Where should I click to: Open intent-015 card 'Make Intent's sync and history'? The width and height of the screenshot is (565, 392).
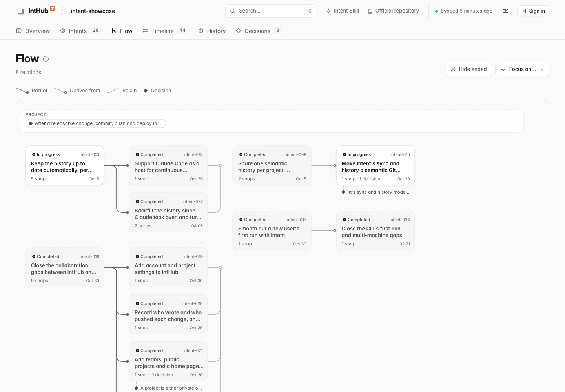click(x=375, y=165)
